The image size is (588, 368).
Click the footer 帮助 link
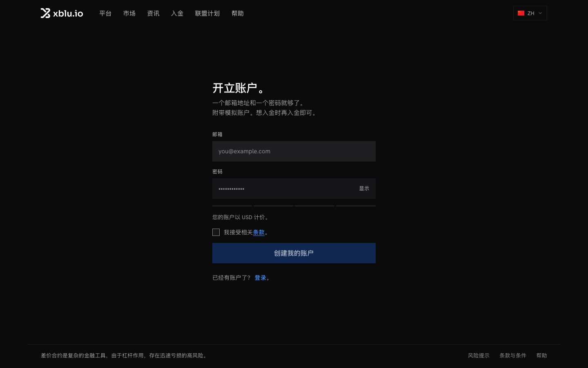(542, 356)
